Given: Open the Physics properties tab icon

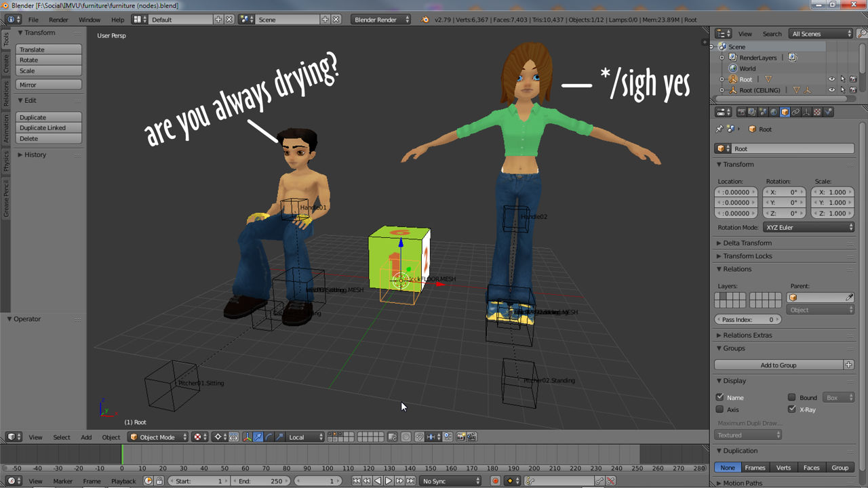Looking at the screenshot, I should click(828, 112).
